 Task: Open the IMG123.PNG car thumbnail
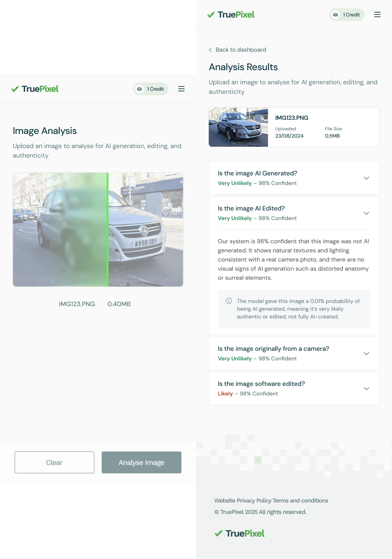tap(238, 127)
